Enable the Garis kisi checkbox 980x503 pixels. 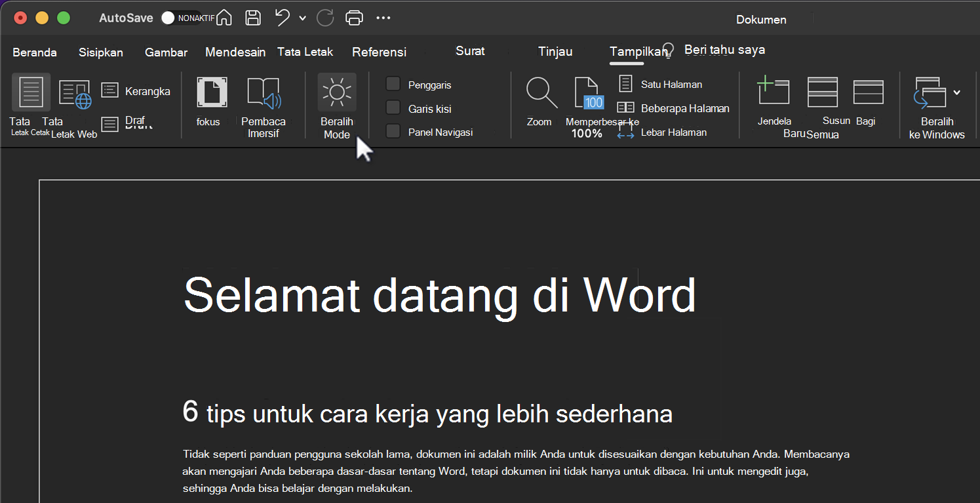coord(393,108)
